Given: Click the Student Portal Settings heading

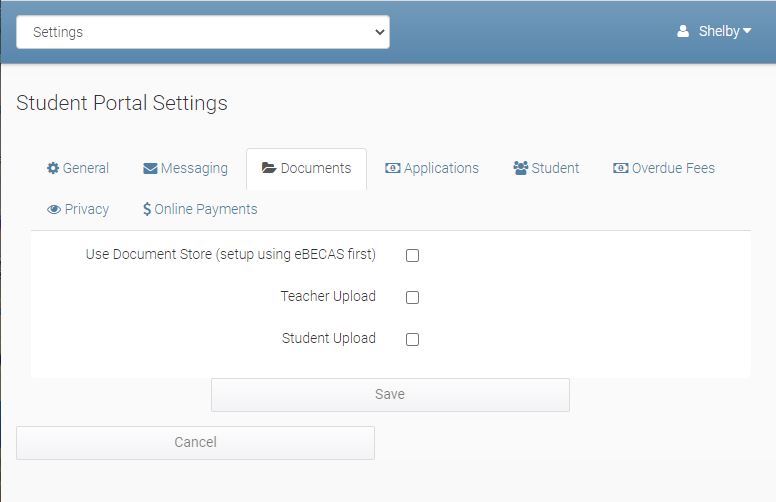Looking at the screenshot, I should point(122,103).
